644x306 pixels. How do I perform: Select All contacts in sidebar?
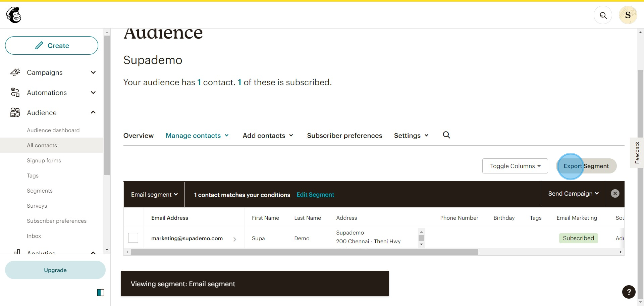pos(52,145)
